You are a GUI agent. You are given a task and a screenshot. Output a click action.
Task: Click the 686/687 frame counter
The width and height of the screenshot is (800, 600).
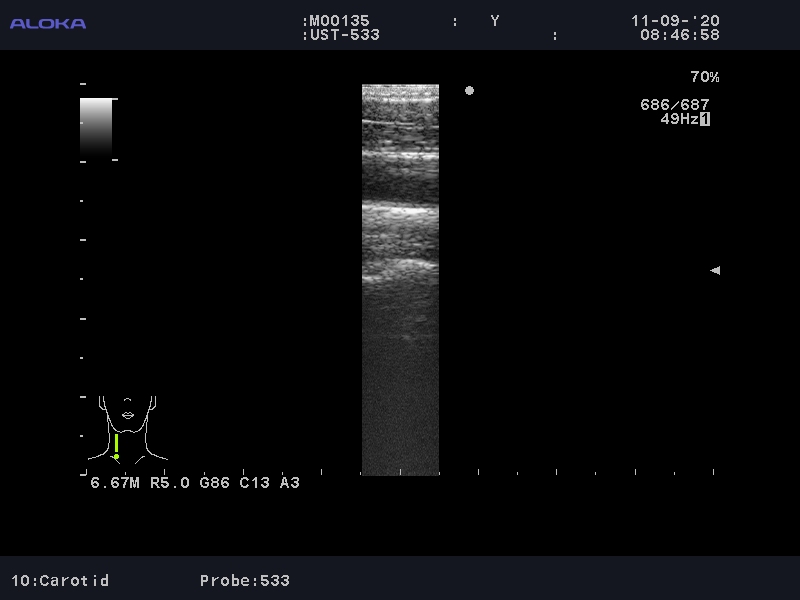[x=674, y=105]
